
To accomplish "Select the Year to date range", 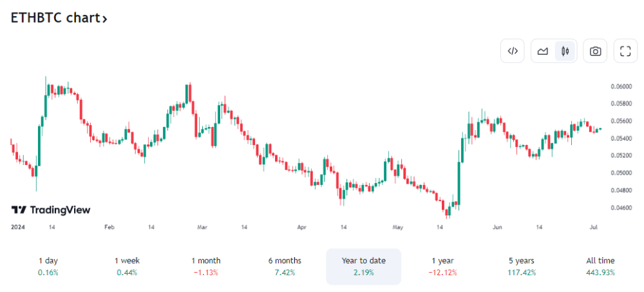I will pos(363,266).
